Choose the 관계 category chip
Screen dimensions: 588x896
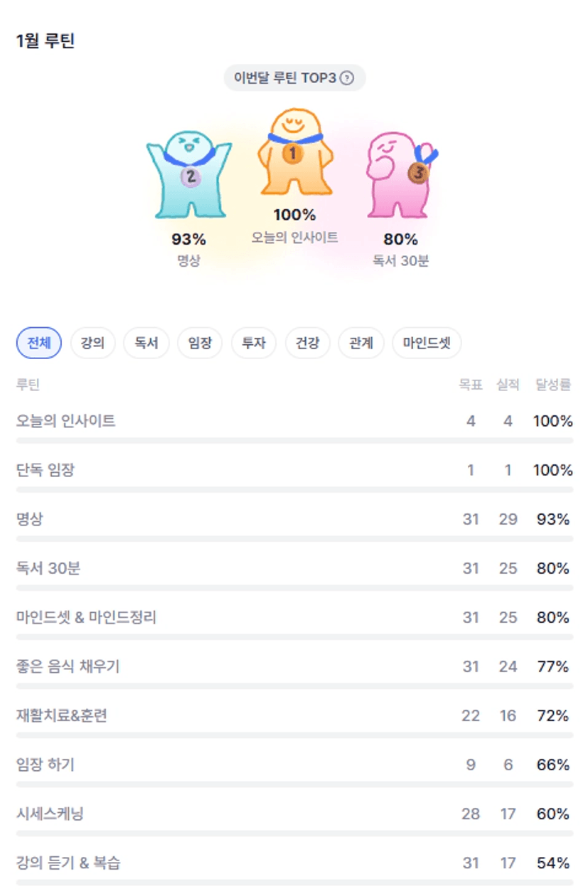(361, 343)
